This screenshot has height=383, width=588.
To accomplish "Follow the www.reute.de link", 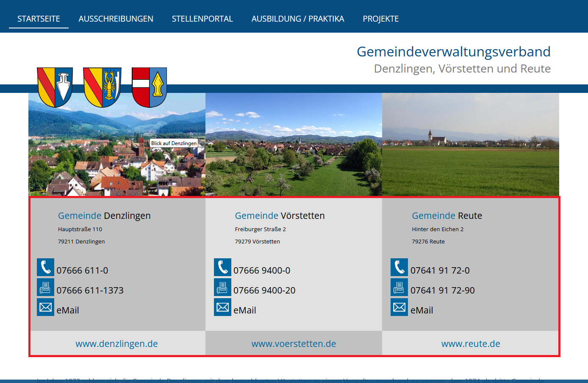I will click(471, 344).
